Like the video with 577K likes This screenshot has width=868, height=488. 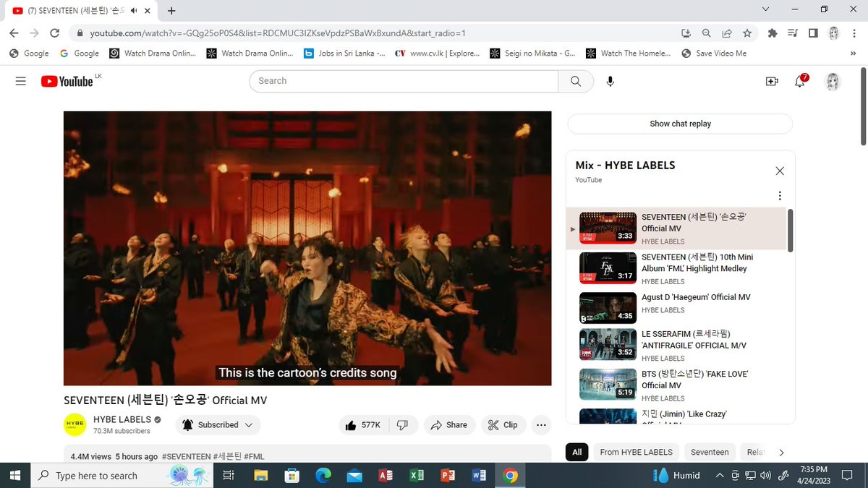[364, 425]
